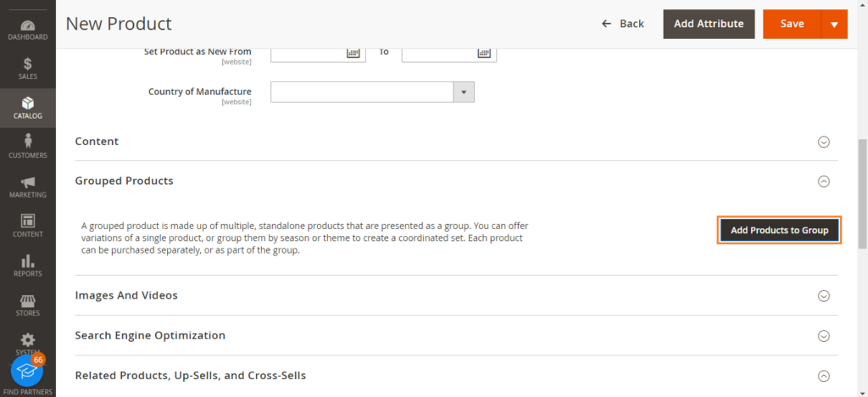Collapse the Grouped Products section chevron
This screenshot has height=397, width=868.
tap(824, 181)
